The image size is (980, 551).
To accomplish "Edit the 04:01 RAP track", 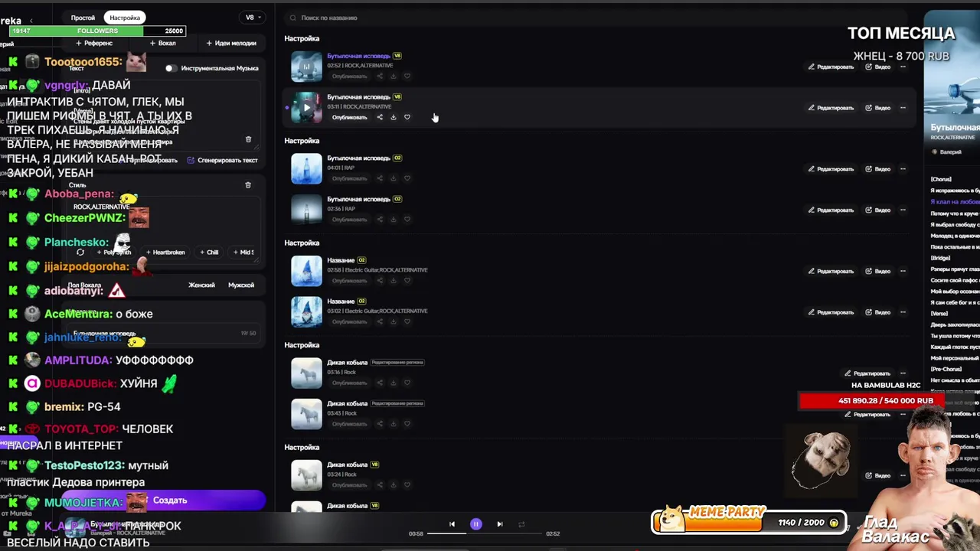I will click(x=831, y=169).
